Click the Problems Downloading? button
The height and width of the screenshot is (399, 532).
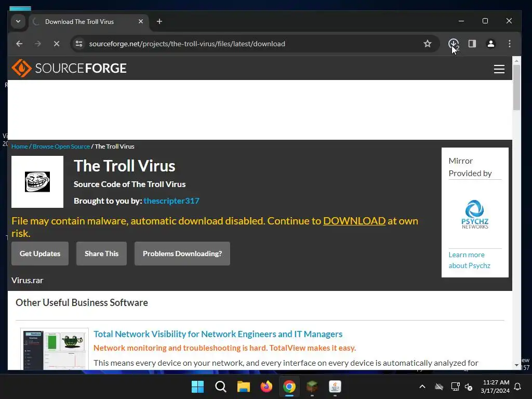click(x=182, y=254)
